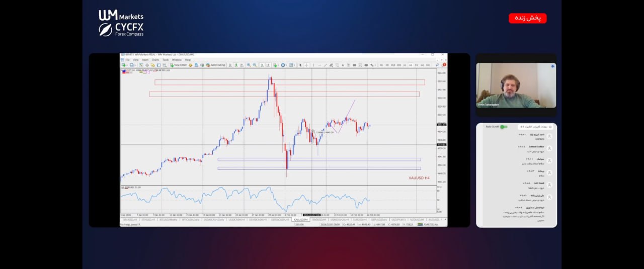Viewport: 644px width, 269px height.
Task: Zoom in on the chart
Action: click(249, 65)
